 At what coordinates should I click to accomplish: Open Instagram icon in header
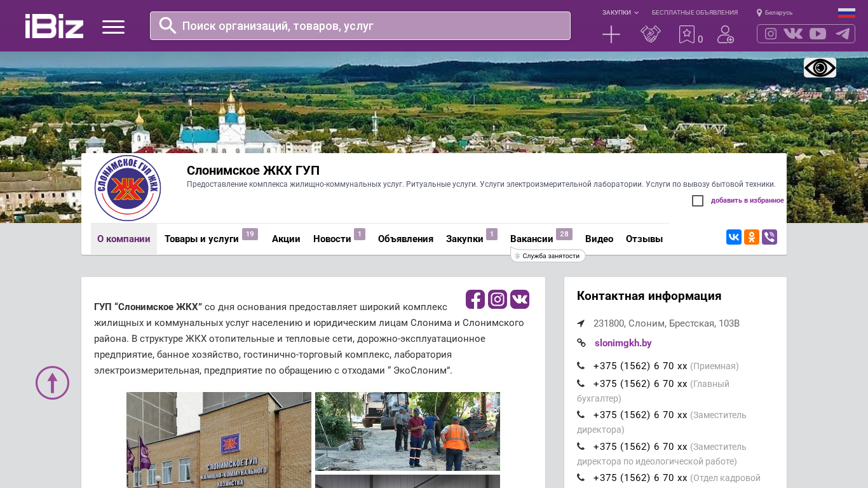pyautogui.click(x=771, y=34)
